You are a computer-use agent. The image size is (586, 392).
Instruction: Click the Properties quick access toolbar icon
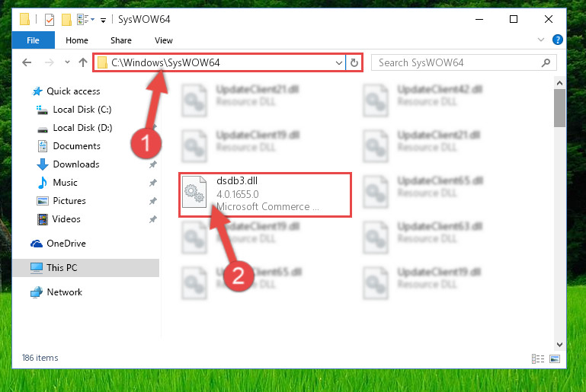coord(50,19)
